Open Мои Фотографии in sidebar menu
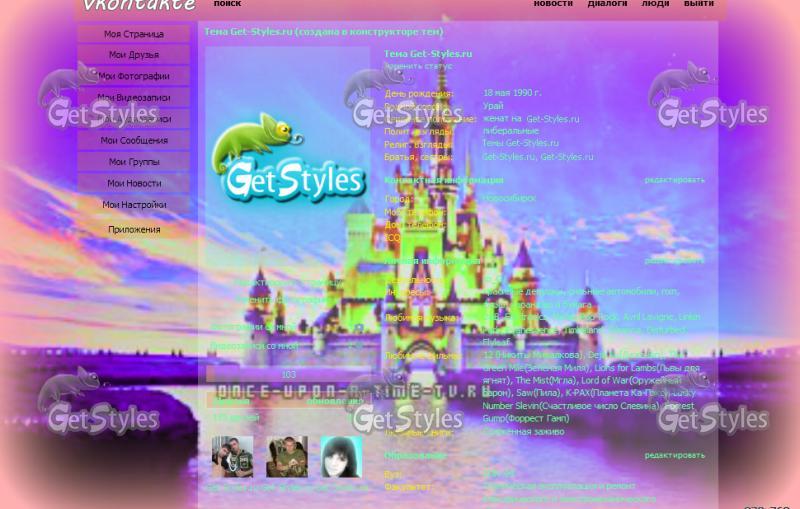The width and height of the screenshot is (800, 509). click(x=134, y=76)
